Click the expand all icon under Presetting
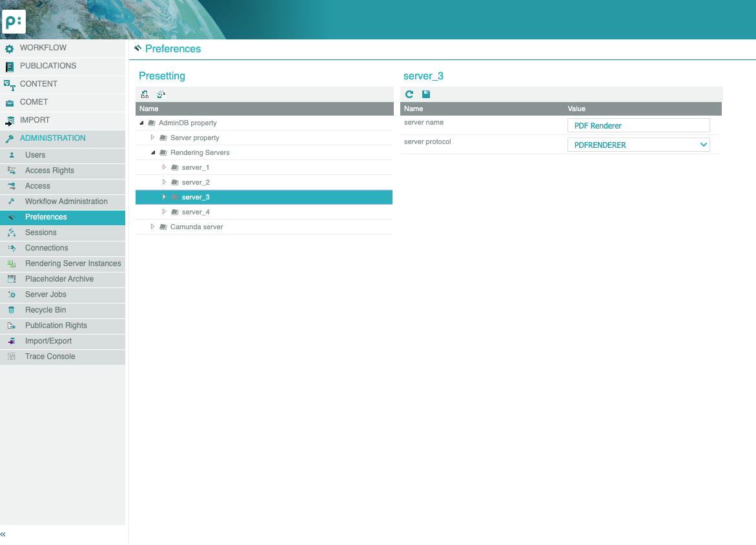 coord(145,94)
